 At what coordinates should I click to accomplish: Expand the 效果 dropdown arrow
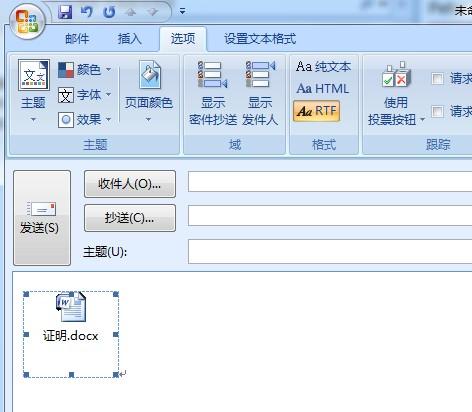[109, 119]
